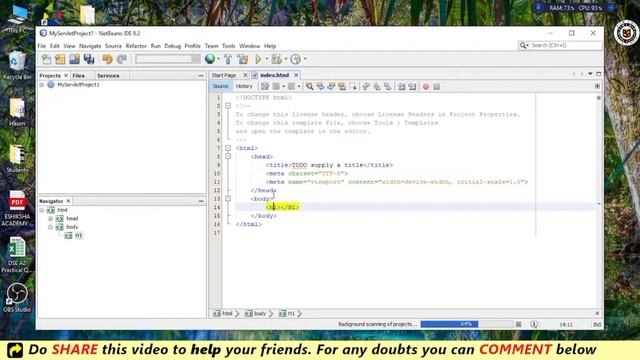Collapse the comment fold at line 2
The width and height of the screenshot is (640, 360).
coord(228,106)
